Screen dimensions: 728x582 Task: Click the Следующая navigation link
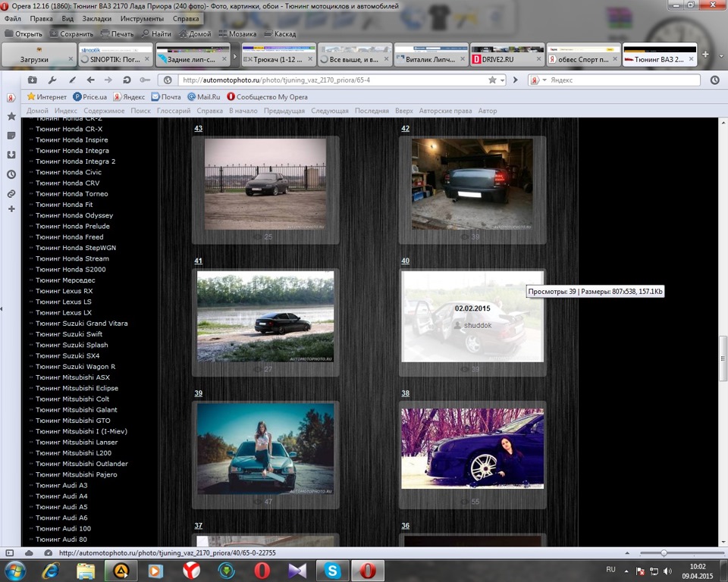(x=330, y=111)
